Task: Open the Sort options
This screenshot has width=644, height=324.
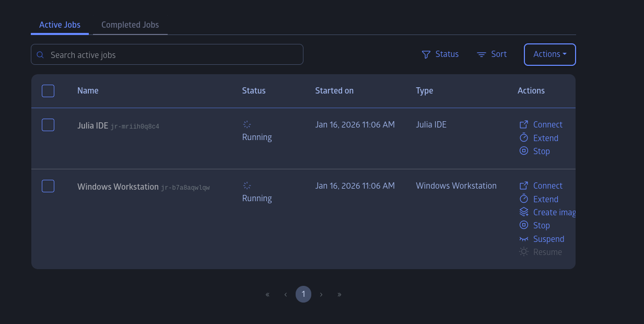Action: click(x=492, y=54)
